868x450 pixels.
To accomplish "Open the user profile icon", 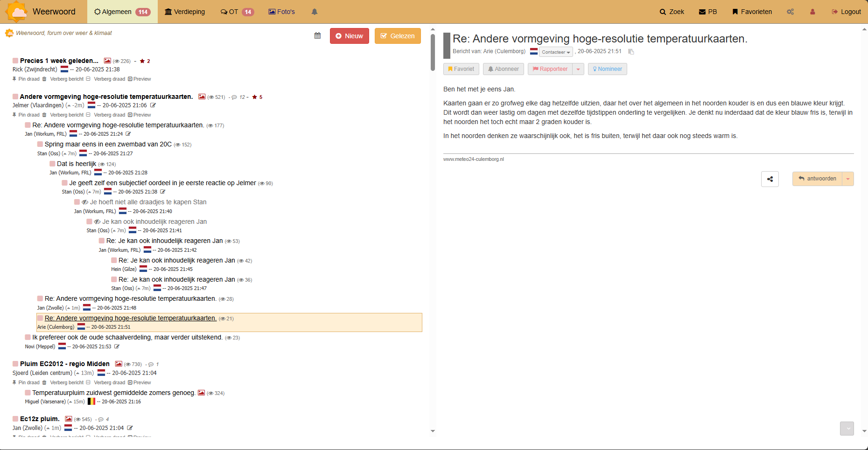I will pos(812,12).
